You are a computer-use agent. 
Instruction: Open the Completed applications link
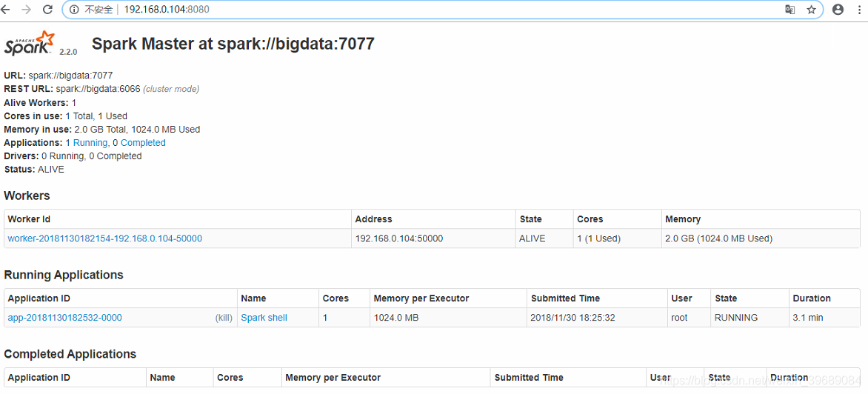143,143
